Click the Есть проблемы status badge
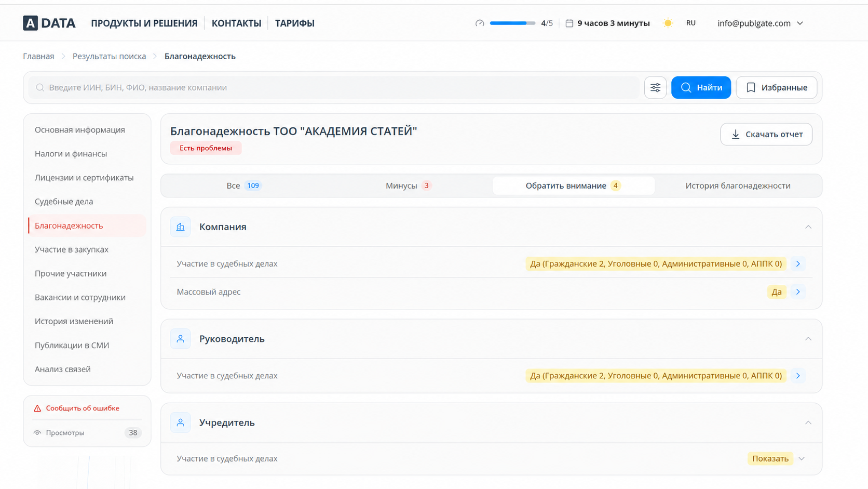This screenshot has width=868, height=489. [206, 148]
